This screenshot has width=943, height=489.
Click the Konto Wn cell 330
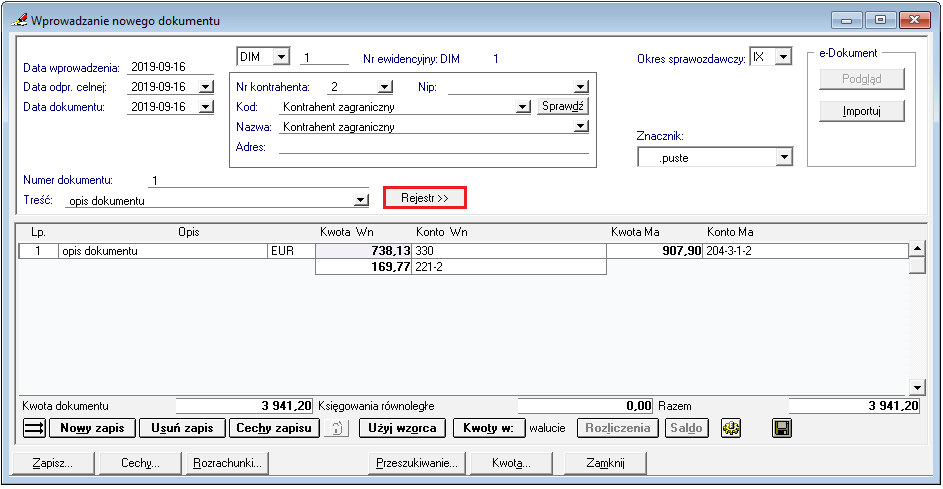(509, 251)
